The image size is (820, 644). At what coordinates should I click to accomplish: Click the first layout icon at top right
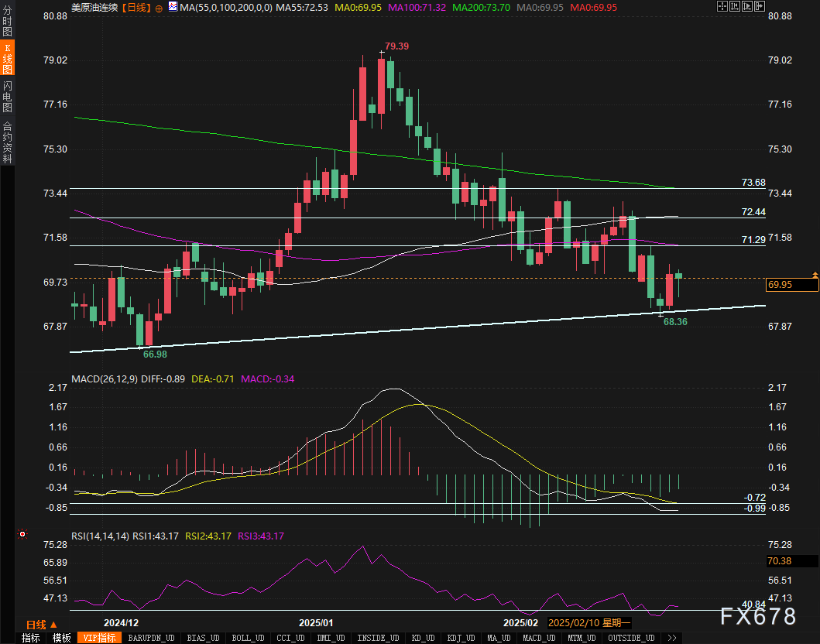coord(722,7)
